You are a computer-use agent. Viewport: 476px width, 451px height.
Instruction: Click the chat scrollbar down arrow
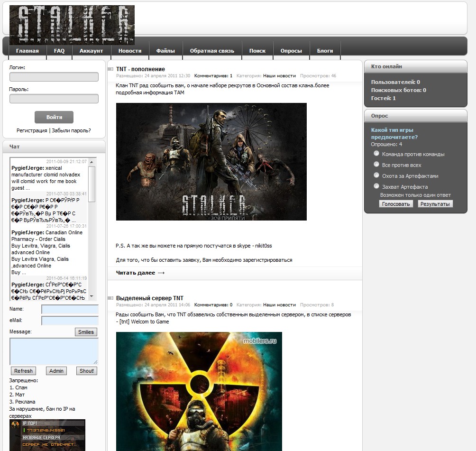coord(92,296)
